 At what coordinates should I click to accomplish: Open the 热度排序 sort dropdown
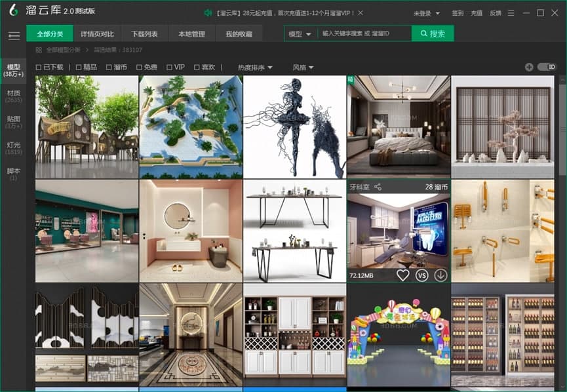click(255, 68)
